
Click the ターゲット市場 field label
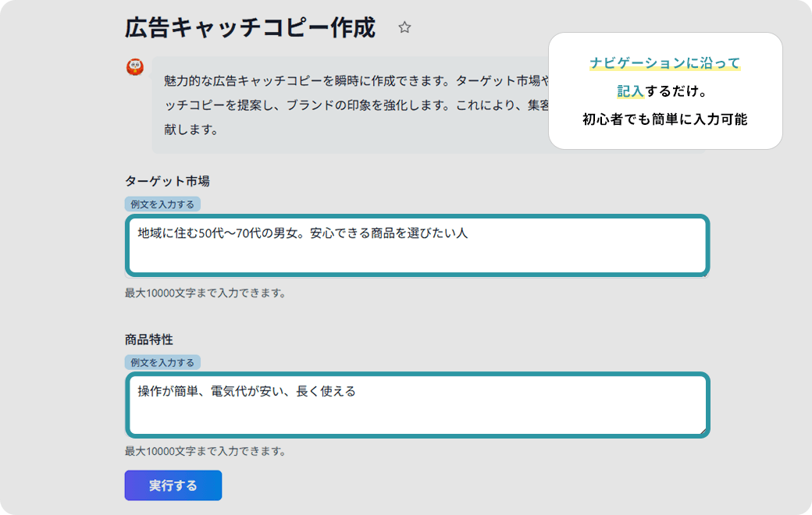click(167, 181)
